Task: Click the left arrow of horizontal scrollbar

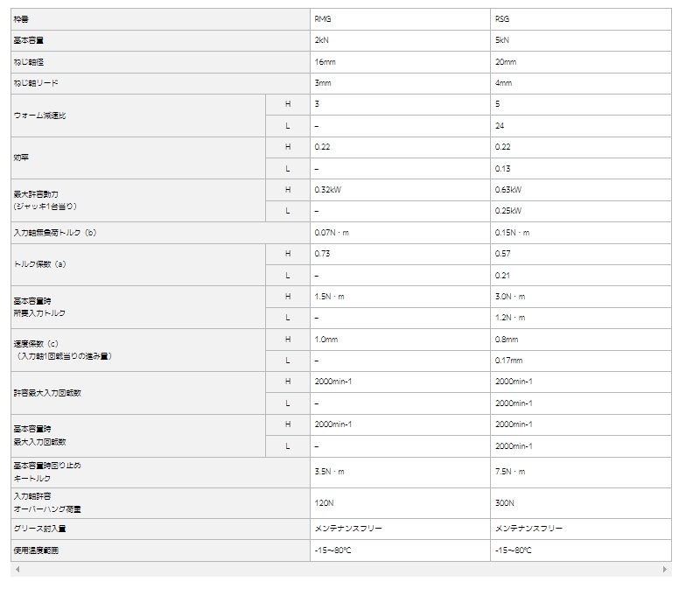Action: [15, 571]
